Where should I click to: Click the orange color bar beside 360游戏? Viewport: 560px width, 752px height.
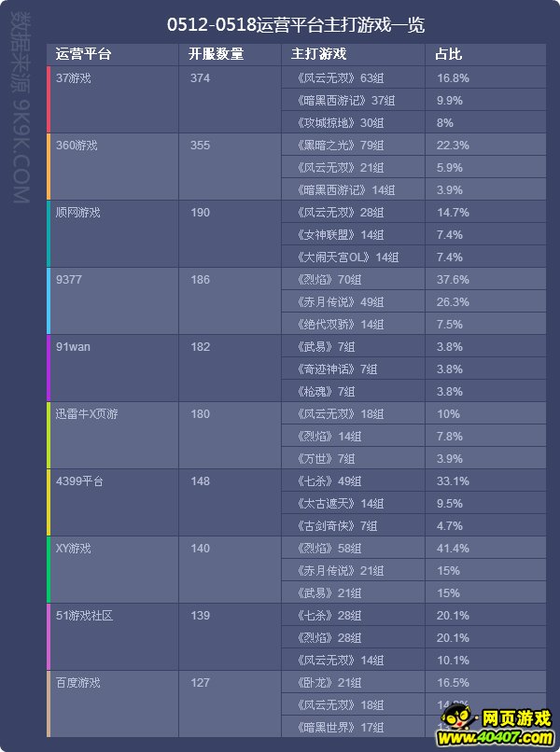(49, 166)
